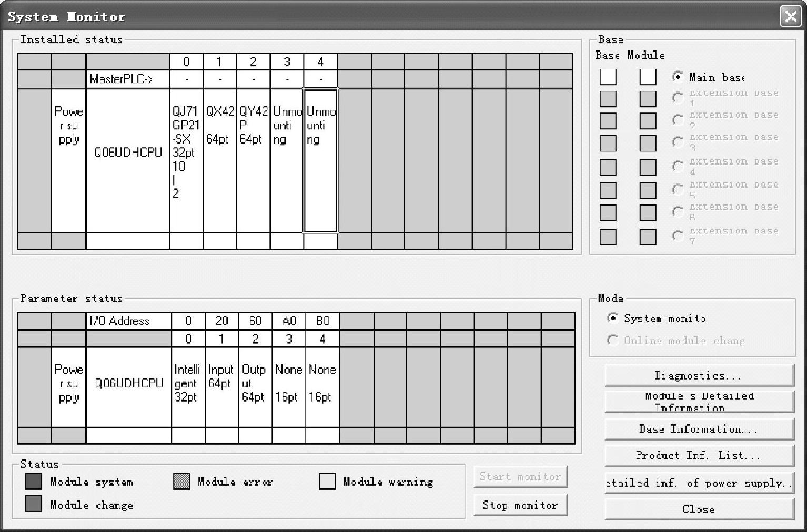
Task: Select the Main base radio button
Action: (678, 77)
